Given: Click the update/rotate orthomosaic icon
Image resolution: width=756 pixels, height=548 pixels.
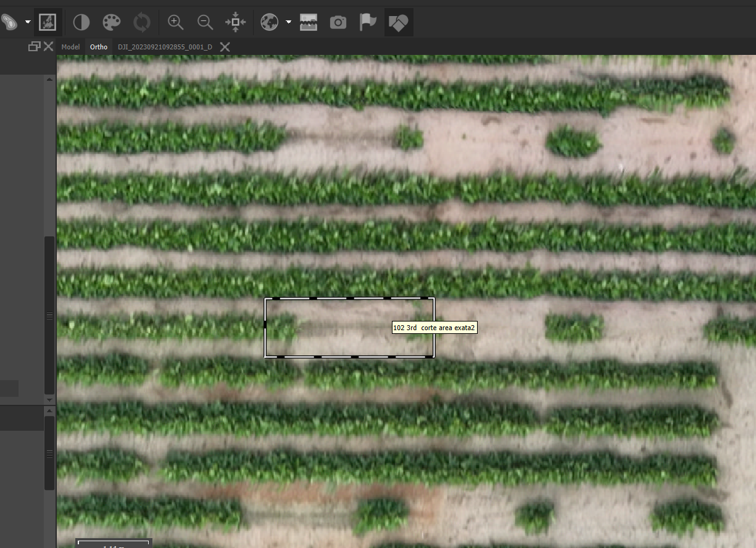Looking at the screenshot, I should coord(141,22).
